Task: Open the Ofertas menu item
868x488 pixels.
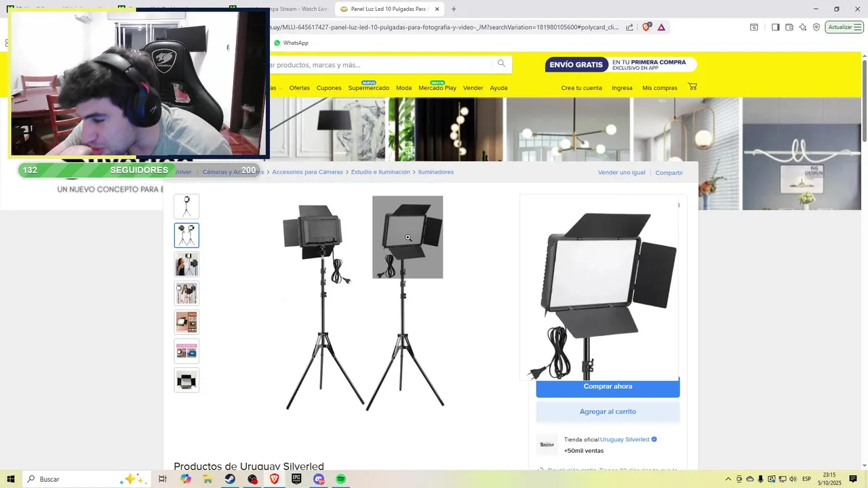Action: 299,88
